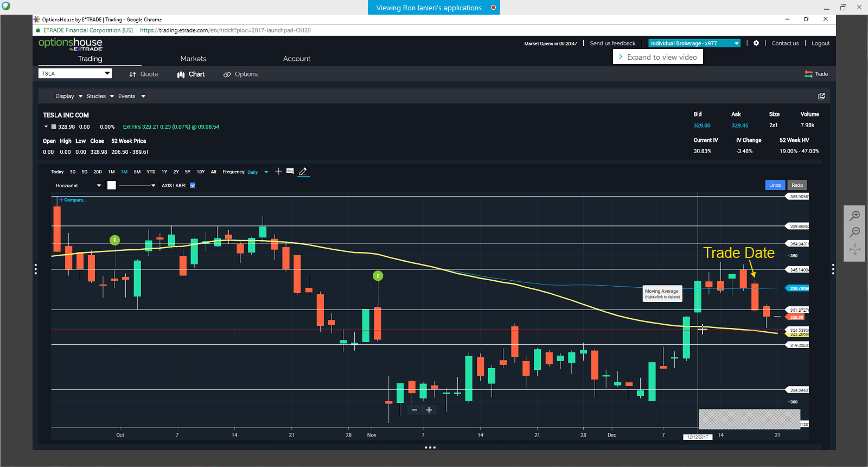Click the pan move arrows icon
This screenshot has height=467, width=868.
tap(855, 249)
